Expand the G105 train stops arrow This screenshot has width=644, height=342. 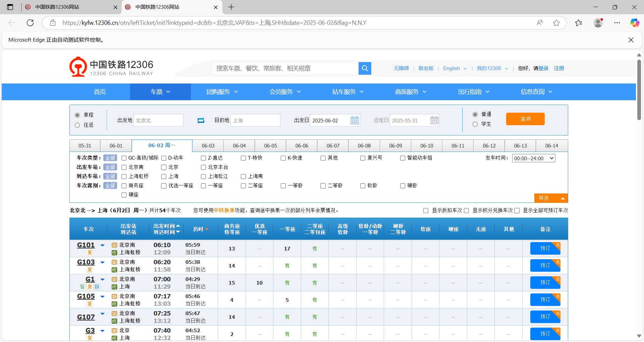(103, 297)
